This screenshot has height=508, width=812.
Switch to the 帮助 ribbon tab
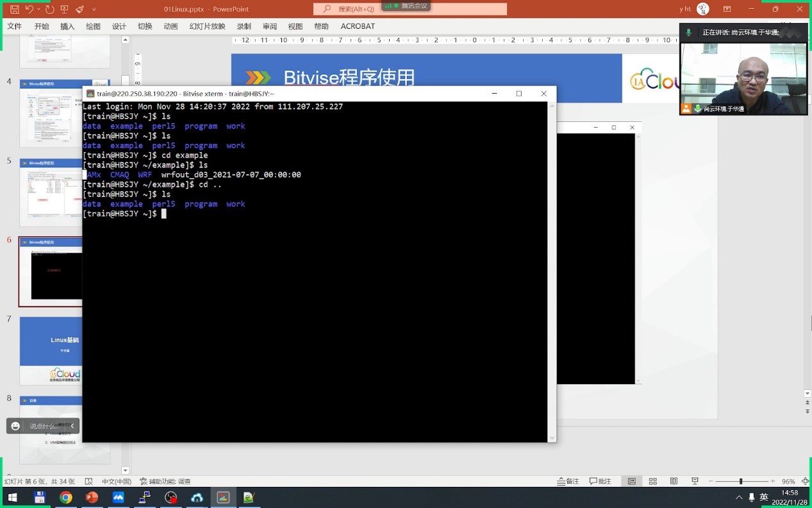click(x=321, y=26)
